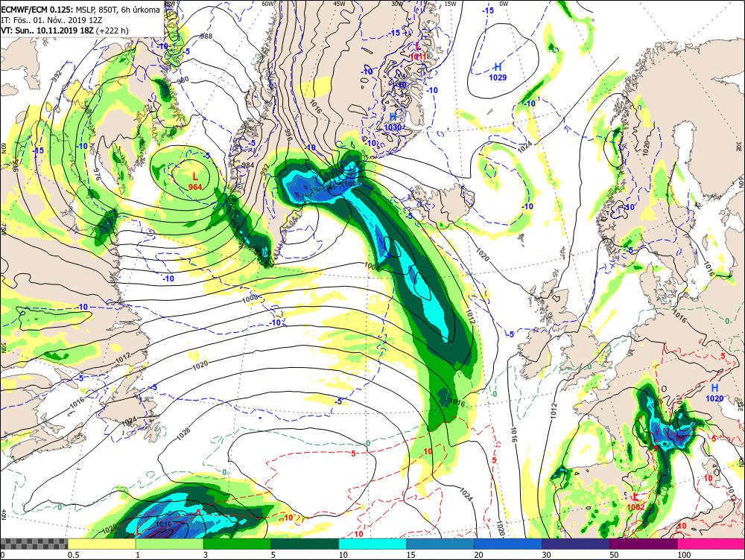Click the '50' value on the legend scale

(614, 555)
